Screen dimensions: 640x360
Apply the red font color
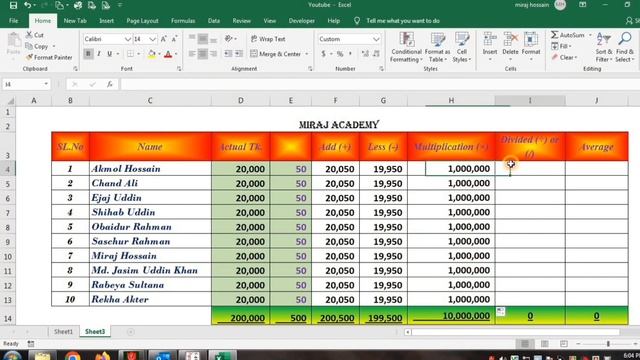168,54
